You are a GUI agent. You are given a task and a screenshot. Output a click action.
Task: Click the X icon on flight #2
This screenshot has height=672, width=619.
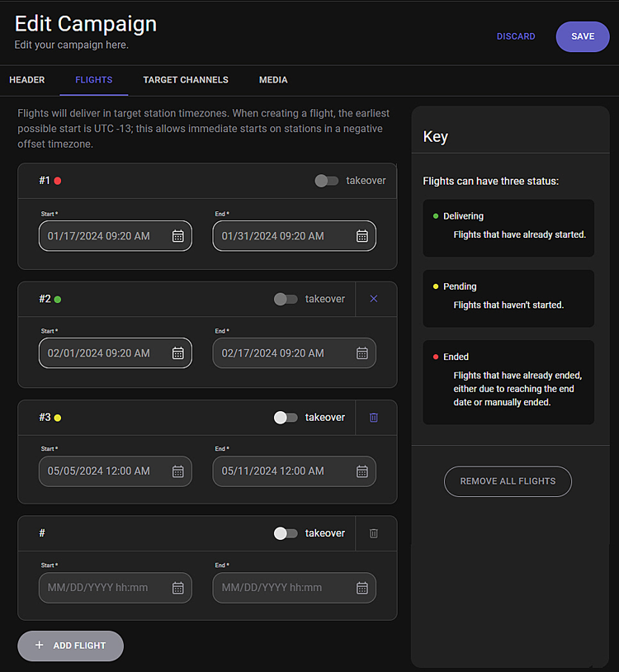[374, 299]
